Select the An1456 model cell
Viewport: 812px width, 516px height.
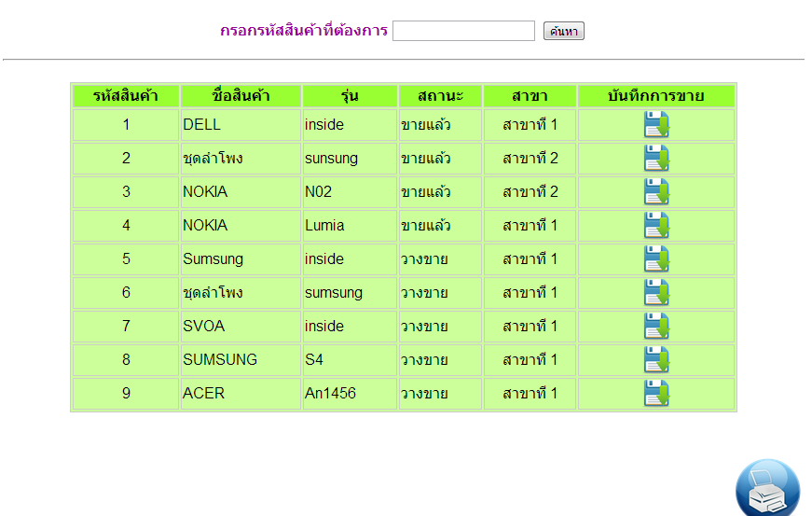tap(350, 394)
